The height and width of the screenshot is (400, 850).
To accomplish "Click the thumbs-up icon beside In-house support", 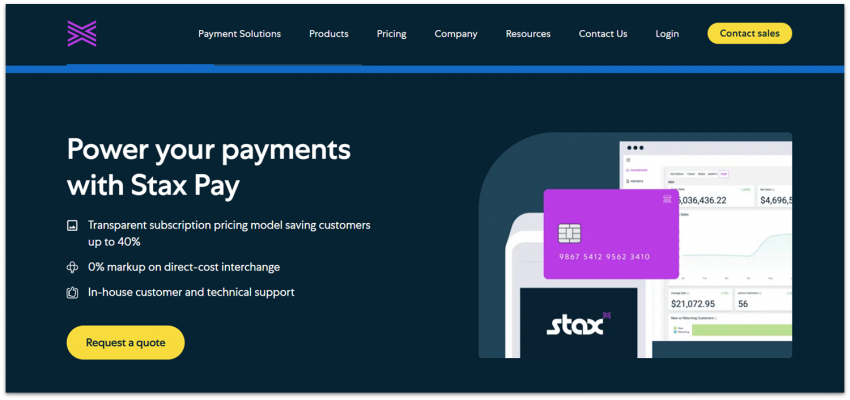I will (72, 293).
